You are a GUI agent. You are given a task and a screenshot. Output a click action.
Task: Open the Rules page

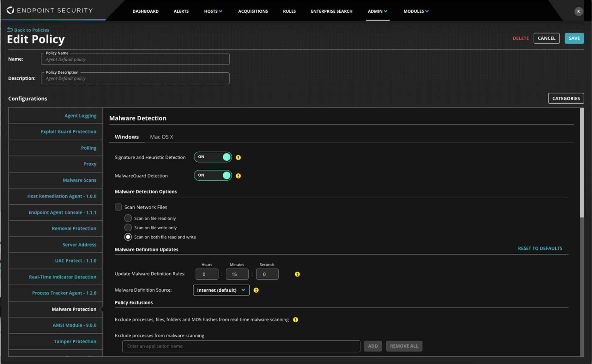(289, 11)
